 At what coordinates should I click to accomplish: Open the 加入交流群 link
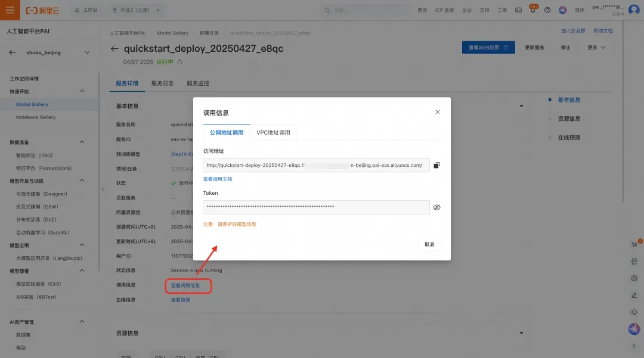[573, 31]
